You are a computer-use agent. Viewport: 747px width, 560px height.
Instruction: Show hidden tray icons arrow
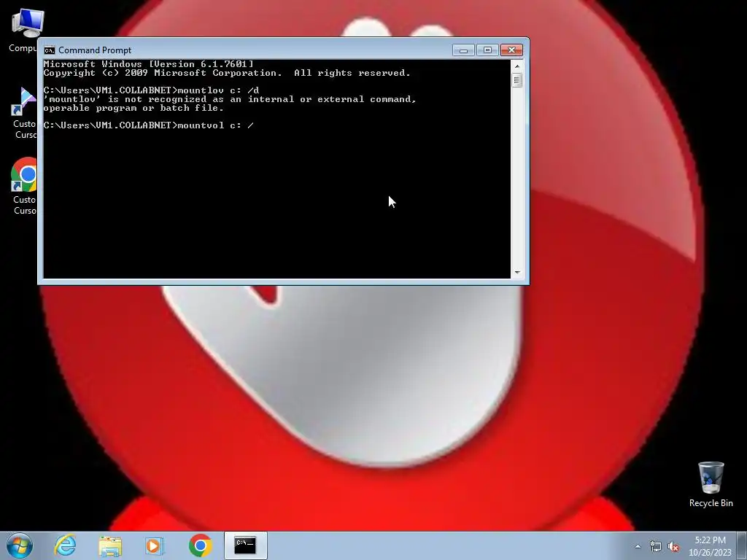638,546
